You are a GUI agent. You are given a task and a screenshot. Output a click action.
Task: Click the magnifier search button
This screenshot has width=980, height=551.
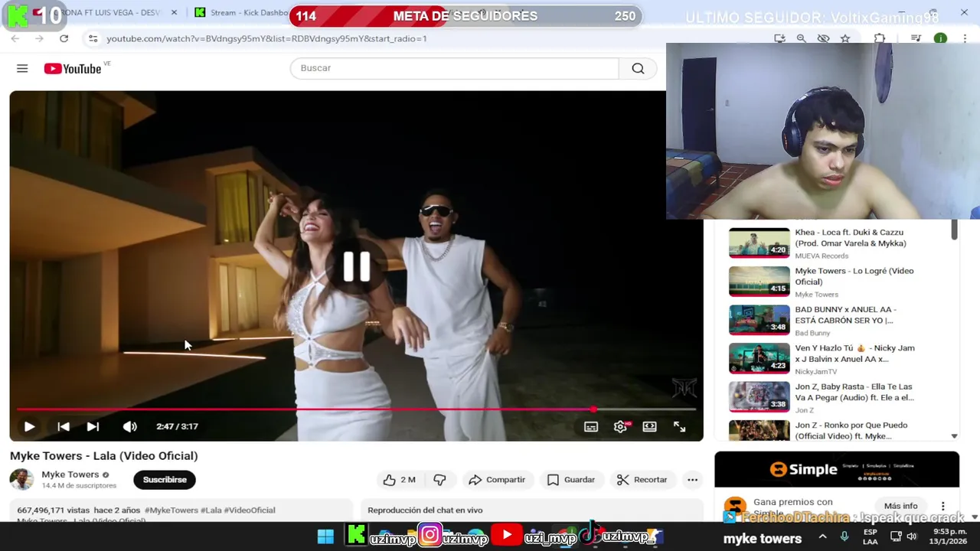638,69
